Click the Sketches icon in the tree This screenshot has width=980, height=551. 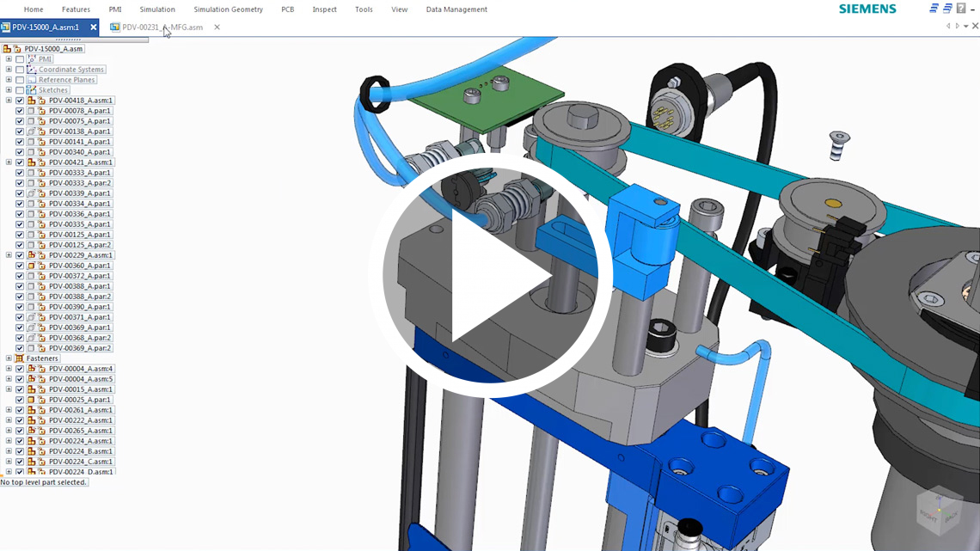[31, 90]
